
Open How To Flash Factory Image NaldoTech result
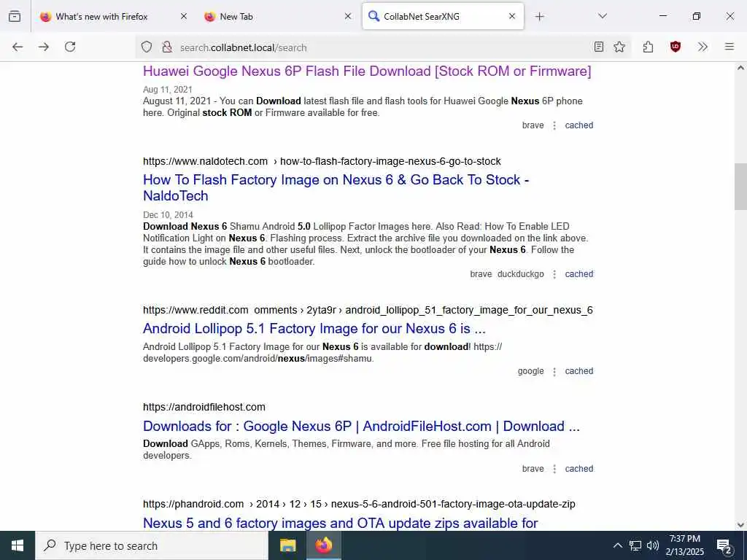[x=336, y=187]
